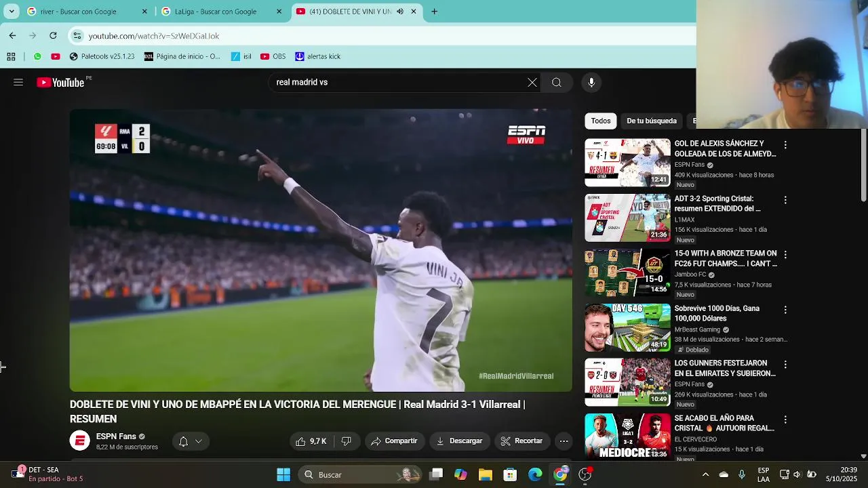Viewport: 868px width, 488px height.
Task: Open the Chrome apps grid bookmark
Action: [x=11, y=57]
